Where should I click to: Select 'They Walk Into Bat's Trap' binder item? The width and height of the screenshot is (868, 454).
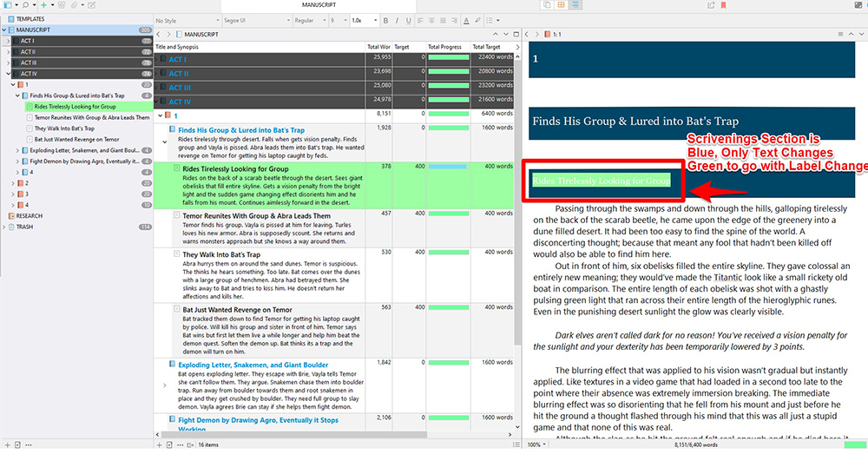[x=64, y=128]
